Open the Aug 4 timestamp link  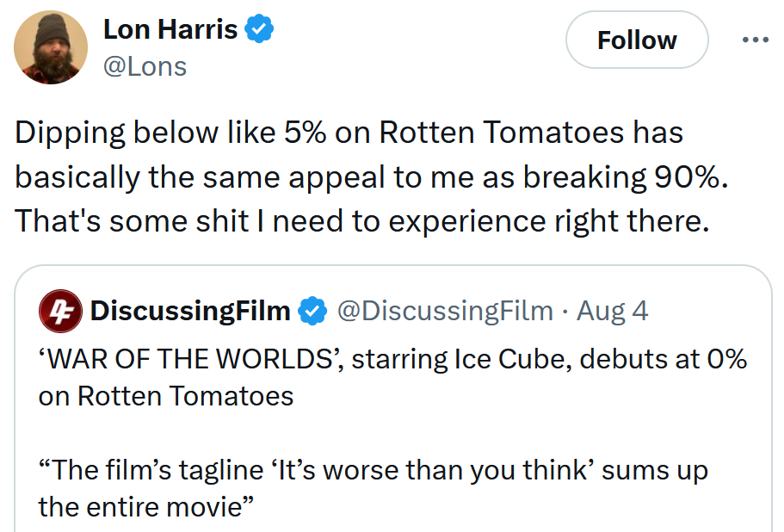coord(612,311)
